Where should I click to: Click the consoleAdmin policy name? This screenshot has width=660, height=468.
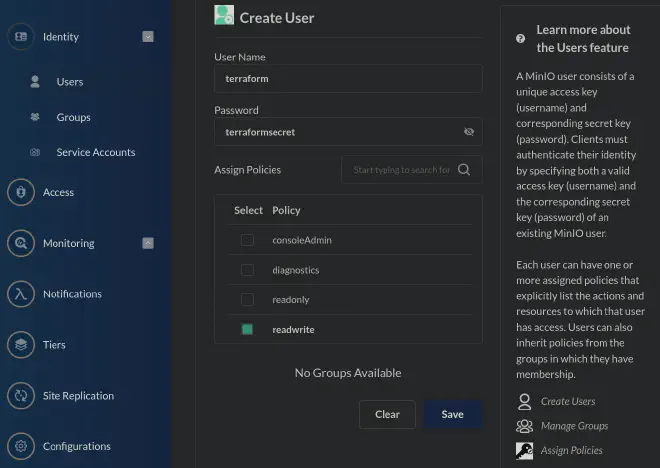point(302,240)
